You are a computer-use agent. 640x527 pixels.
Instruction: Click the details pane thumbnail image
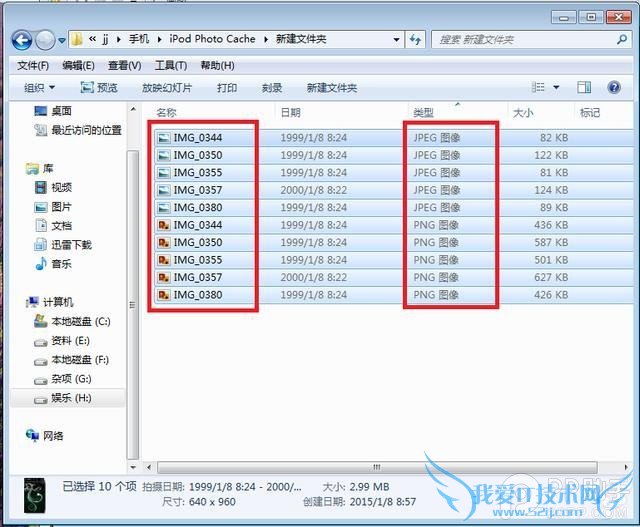click(x=35, y=496)
